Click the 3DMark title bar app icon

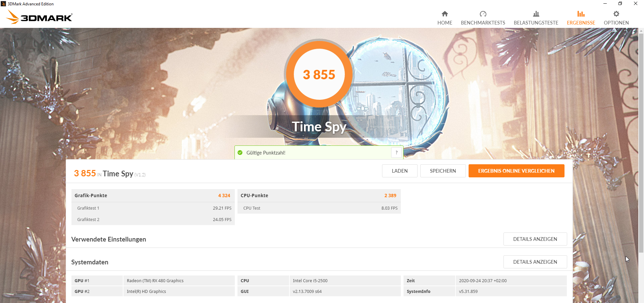point(3,4)
